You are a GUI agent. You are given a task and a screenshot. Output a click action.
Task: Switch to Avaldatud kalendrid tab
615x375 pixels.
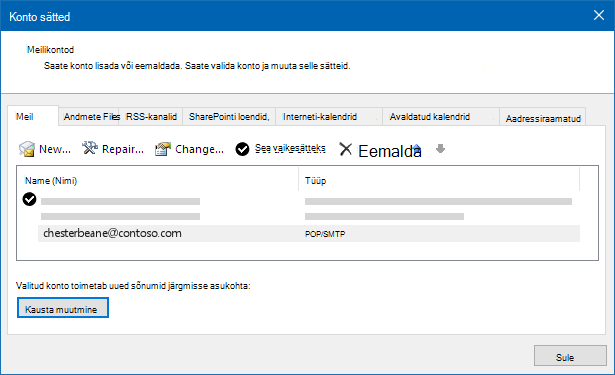441,117
